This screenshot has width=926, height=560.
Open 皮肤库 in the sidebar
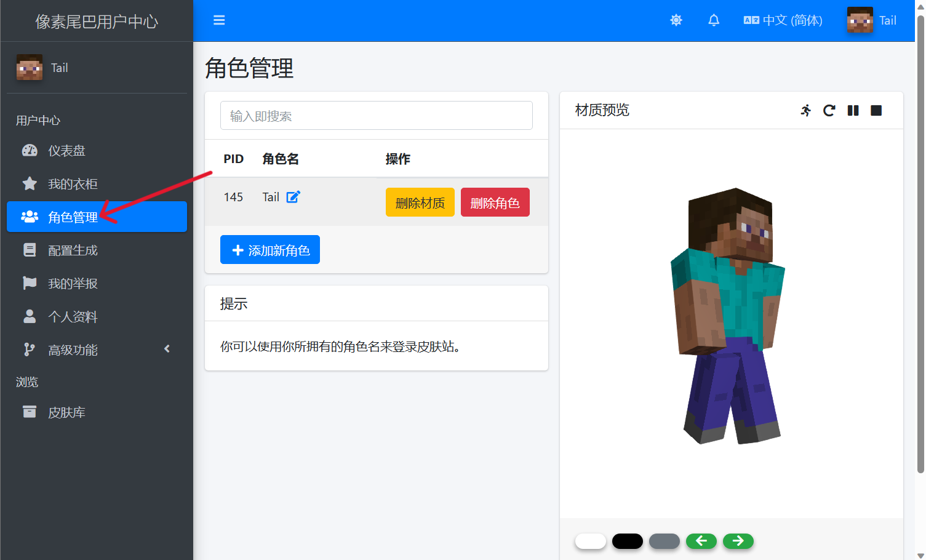click(66, 412)
